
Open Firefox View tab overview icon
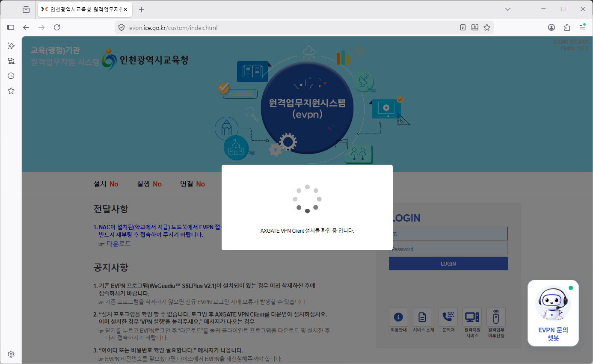[x=26, y=9]
